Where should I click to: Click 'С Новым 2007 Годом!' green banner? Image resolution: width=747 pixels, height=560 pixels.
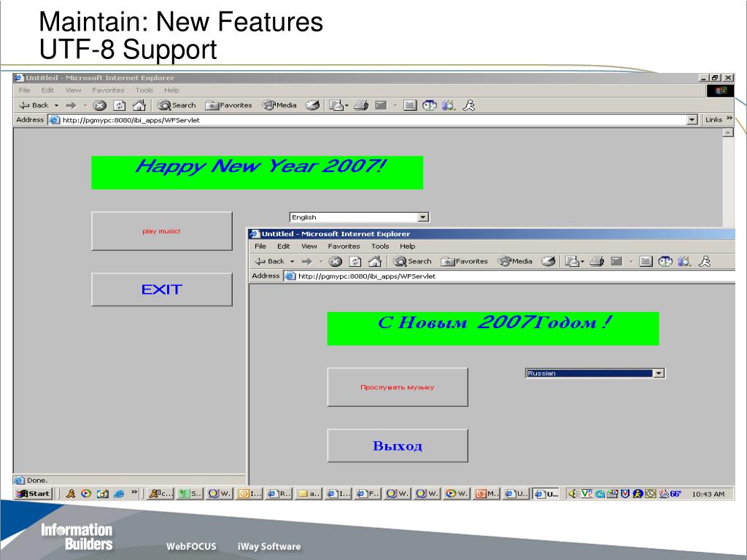[x=493, y=329]
